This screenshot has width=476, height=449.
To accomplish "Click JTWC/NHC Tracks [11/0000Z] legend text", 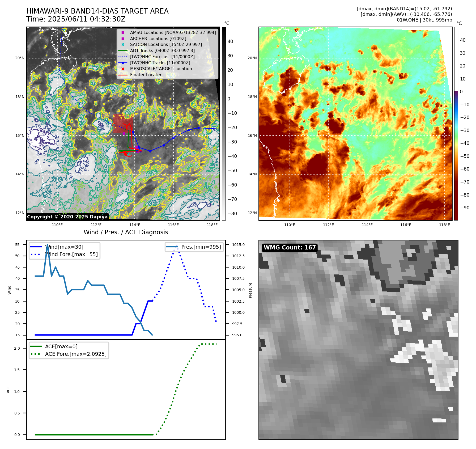I will (x=160, y=63).
